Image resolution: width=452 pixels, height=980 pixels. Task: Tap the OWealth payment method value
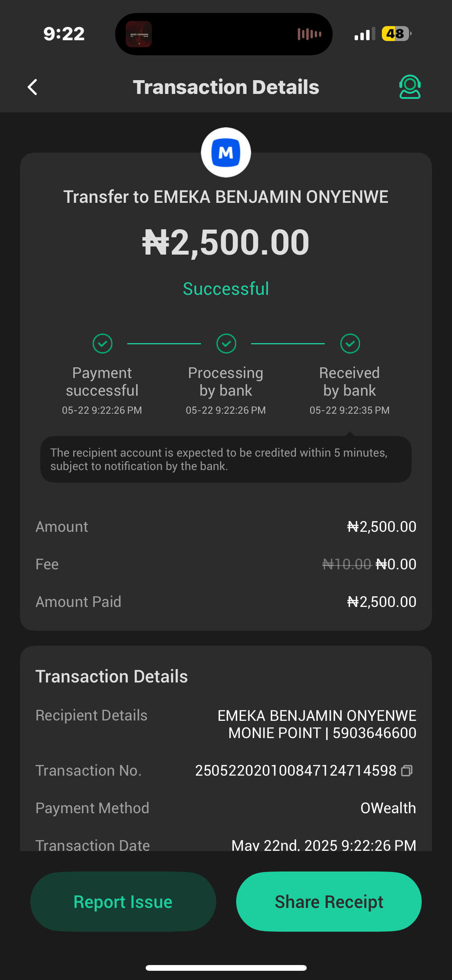click(x=388, y=808)
